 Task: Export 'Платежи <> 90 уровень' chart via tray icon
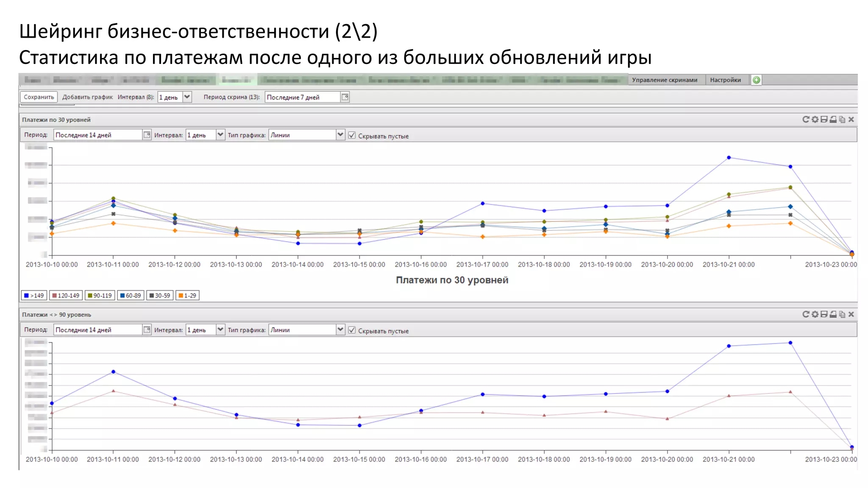[833, 314]
